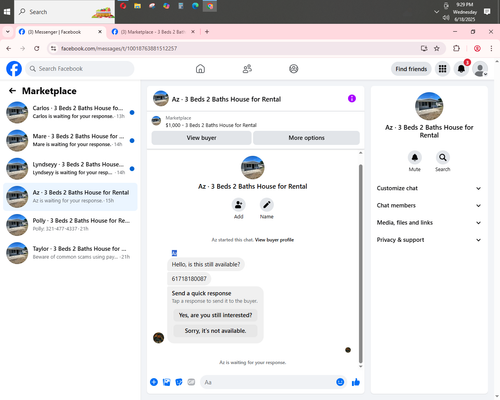The image size is (500, 400).
Task: Open Polly conversation with phone number
Action: click(x=70, y=225)
